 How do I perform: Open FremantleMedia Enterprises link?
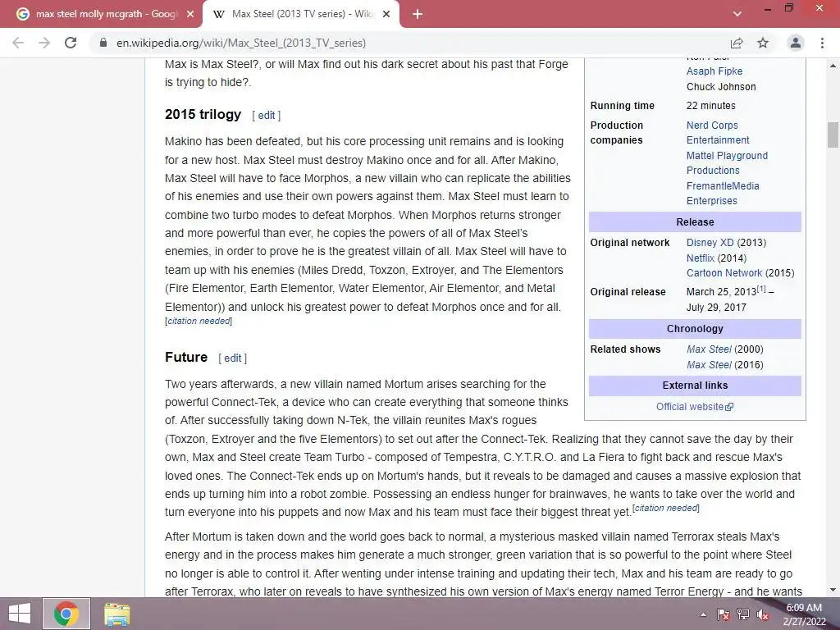[723, 194]
